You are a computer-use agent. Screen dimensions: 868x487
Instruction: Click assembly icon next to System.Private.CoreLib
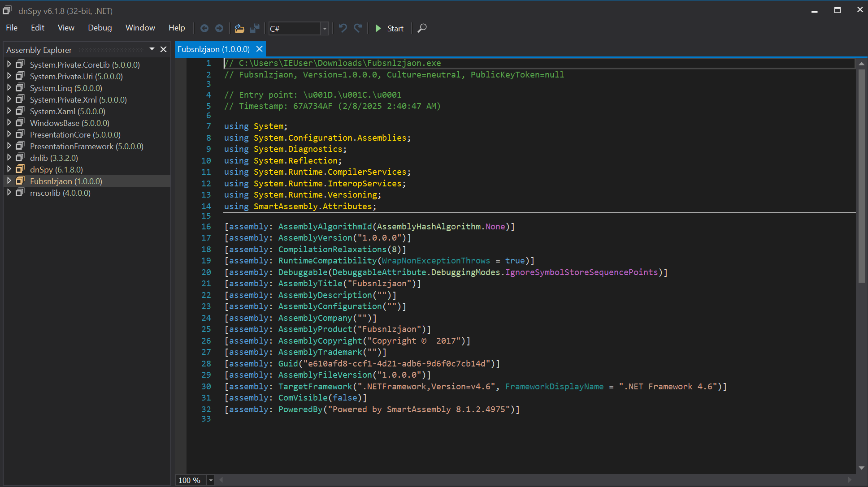(x=20, y=64)
